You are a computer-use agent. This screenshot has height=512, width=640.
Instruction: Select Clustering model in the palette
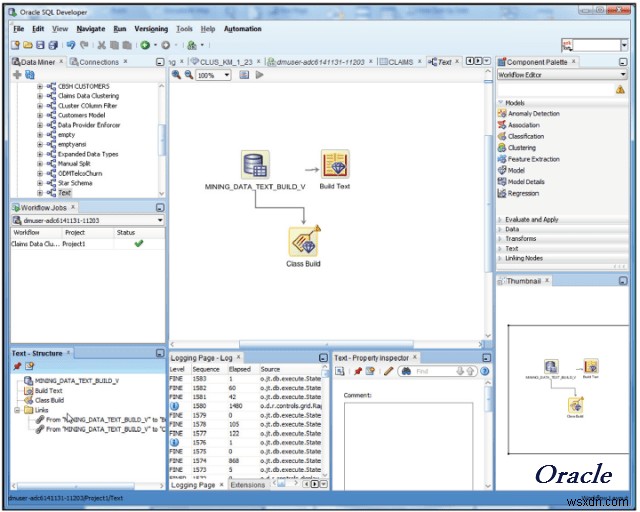coord(522,148)
